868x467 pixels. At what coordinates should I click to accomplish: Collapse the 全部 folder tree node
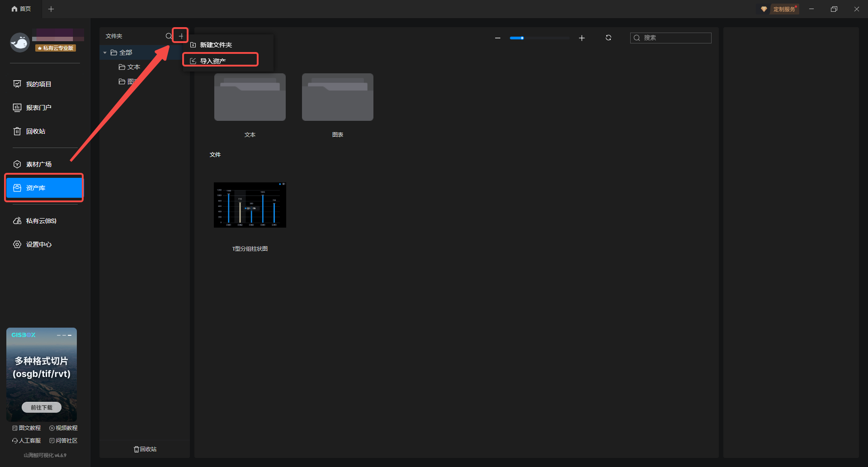click(x=105, y=53)
